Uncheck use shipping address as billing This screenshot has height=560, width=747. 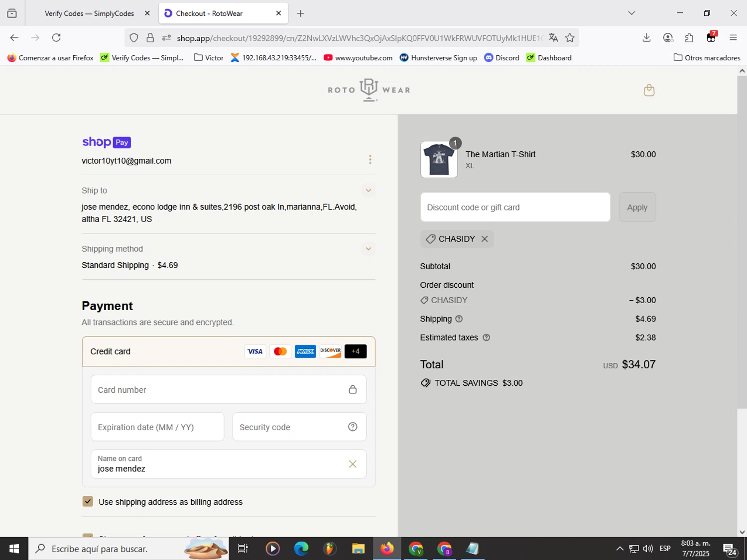pos(88,501)
